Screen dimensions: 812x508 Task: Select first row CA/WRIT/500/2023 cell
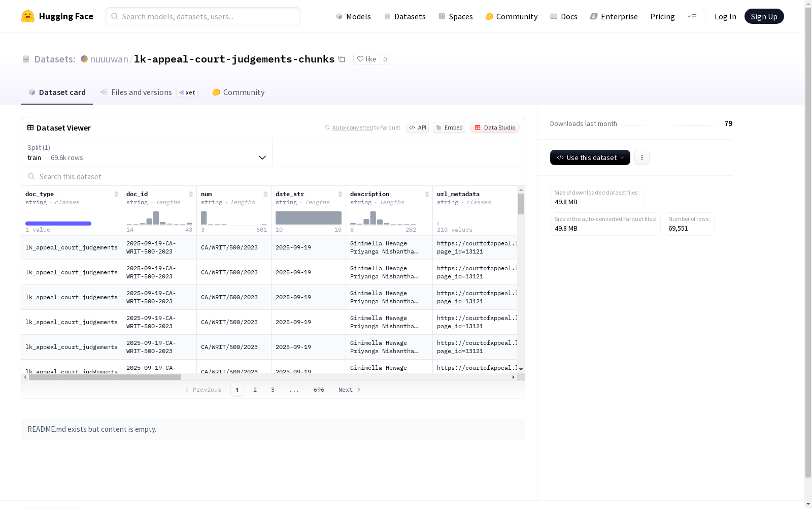tap(234, 247)
